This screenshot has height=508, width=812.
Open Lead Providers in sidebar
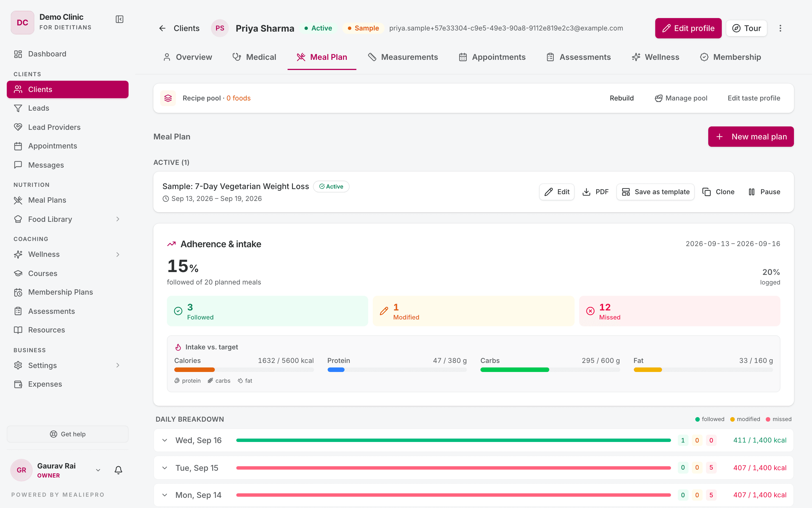(x=67, y=127)
